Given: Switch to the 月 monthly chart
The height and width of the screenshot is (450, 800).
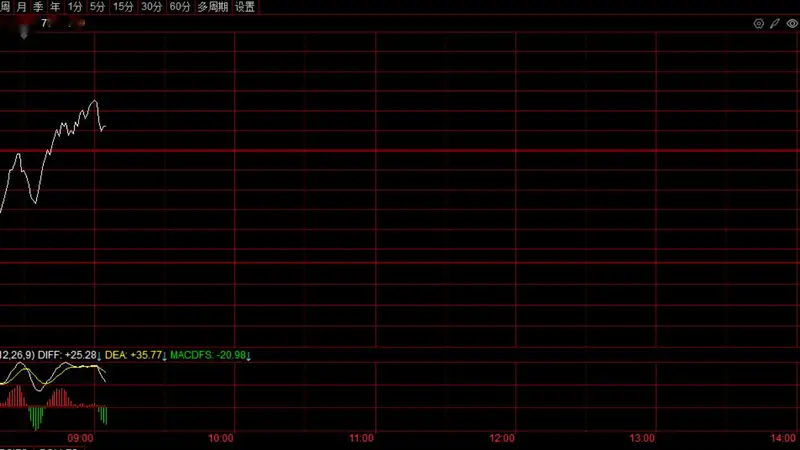Looking at the screenshot, I should (x=21, y=7).
